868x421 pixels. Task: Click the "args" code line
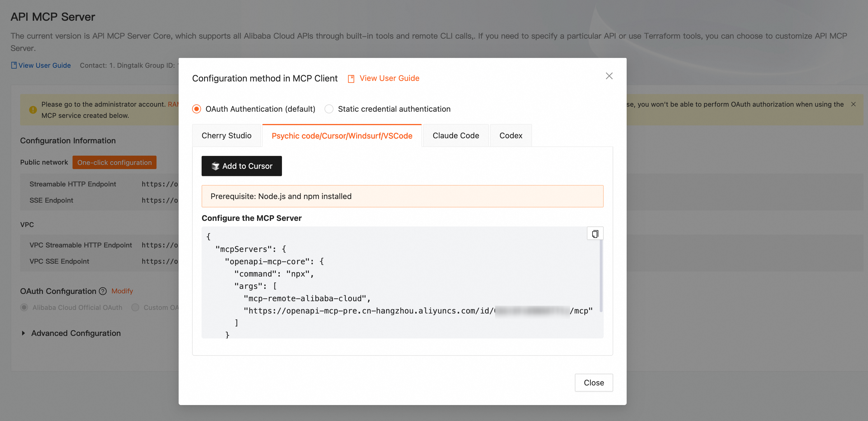click(x=255, y=286)
